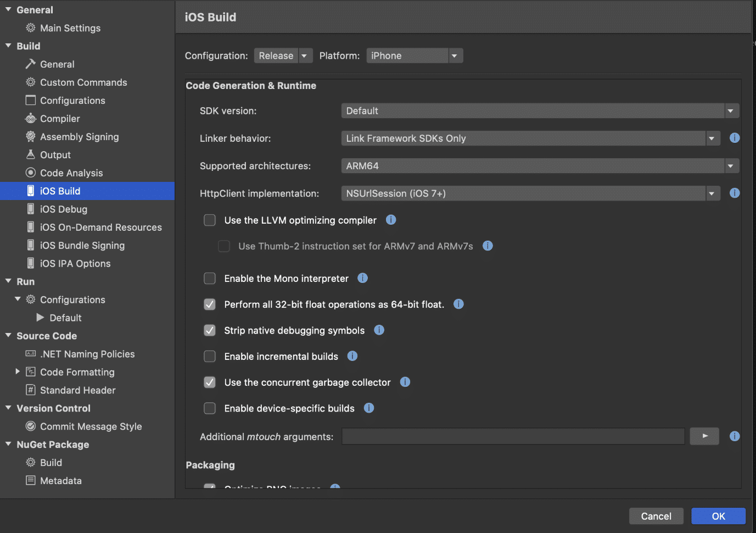Click the Compiler robot icon
The width and height of the screenshot is (756, 533).
(31, 119)
